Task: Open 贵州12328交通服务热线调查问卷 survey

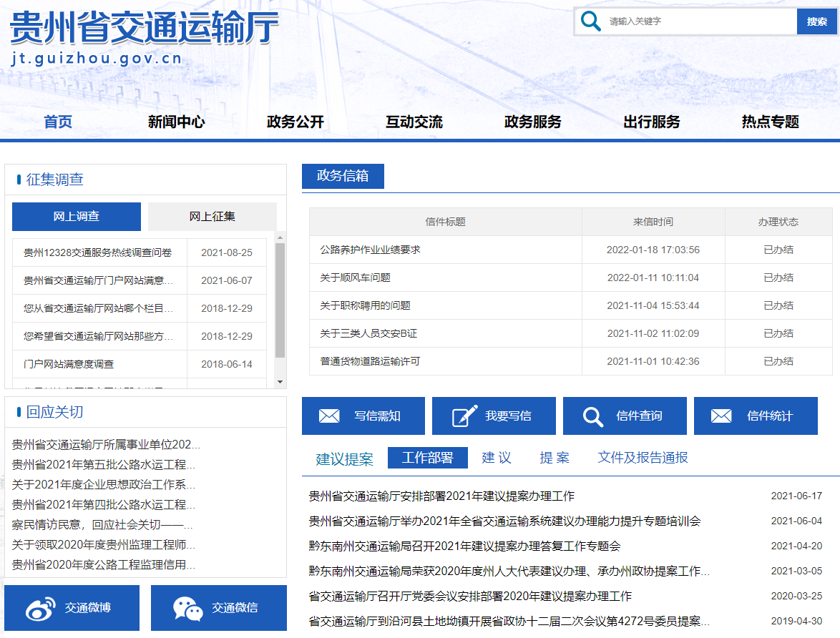Action: (98, 252)
